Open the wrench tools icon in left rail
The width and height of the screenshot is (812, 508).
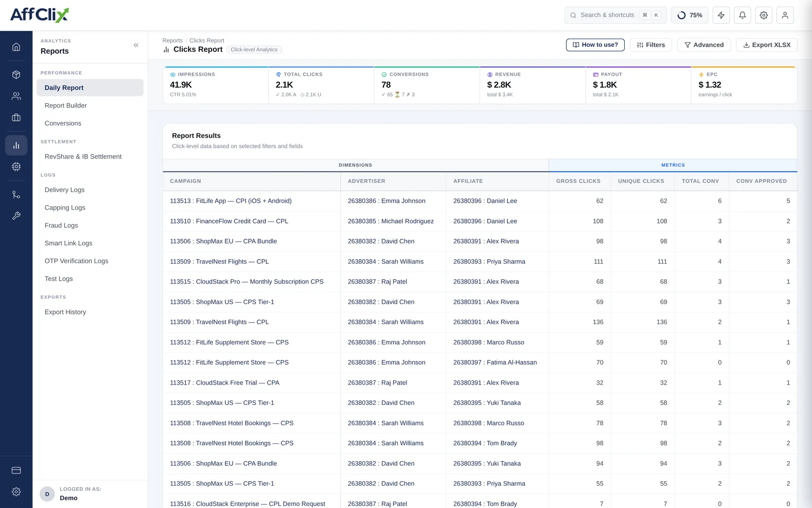[16, 216]
